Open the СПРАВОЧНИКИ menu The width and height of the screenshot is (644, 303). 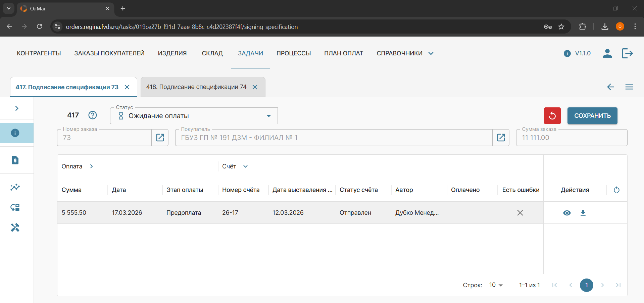[x=405, y=53]
